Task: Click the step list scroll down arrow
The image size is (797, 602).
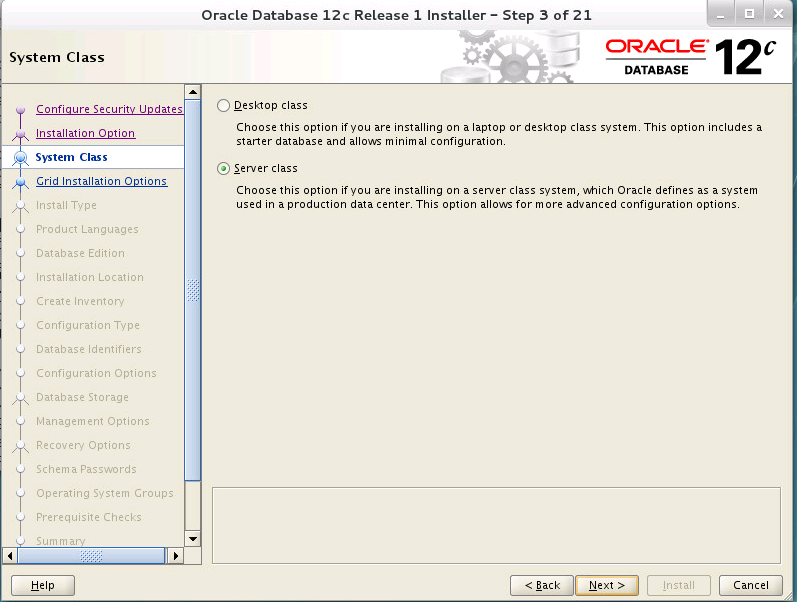Action: [x=193, y=539]
